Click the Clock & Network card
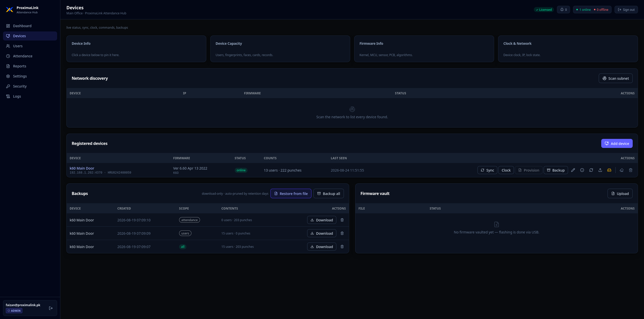The width and height of the screenshot is (644, 319). 568,49
